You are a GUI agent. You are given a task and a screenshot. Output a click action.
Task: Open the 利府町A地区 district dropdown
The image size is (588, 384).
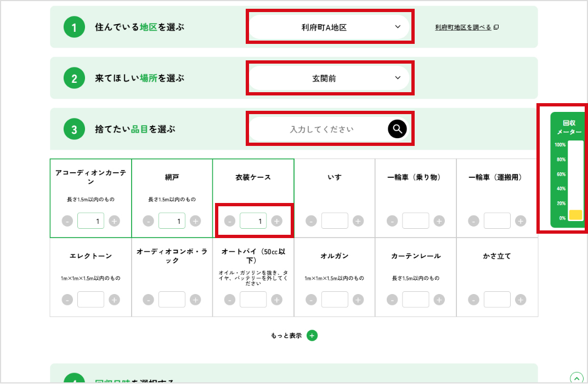tap(330, 27)
